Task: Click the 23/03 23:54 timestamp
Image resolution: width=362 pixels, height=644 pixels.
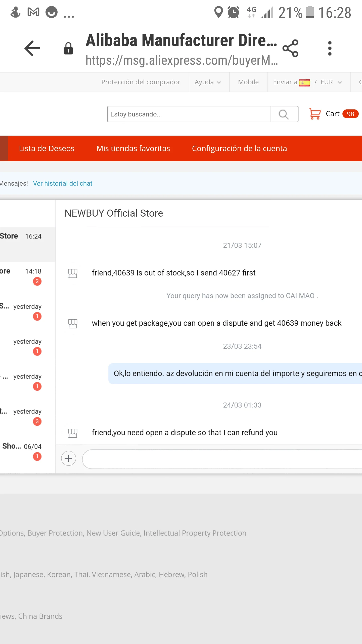Action: [242, 346]
